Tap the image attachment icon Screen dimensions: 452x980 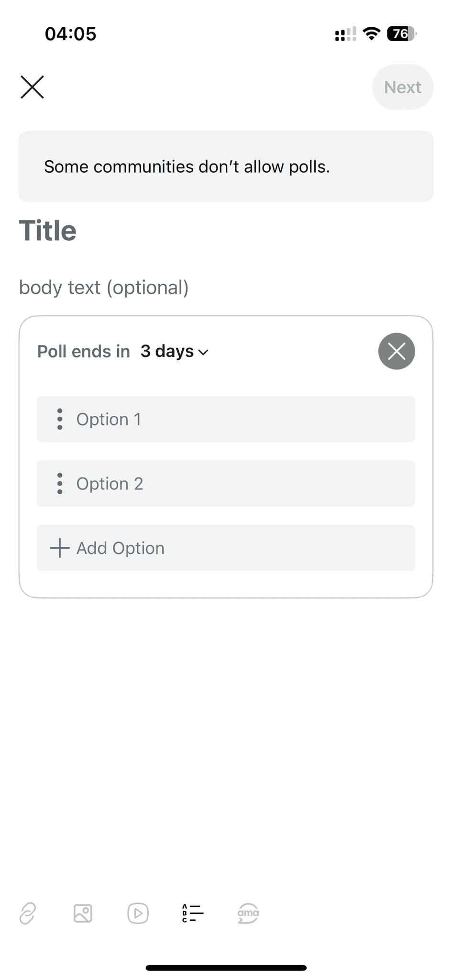[83, 913]
